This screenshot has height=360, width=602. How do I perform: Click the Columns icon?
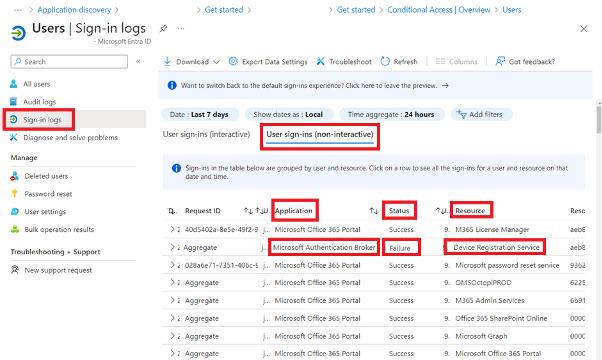(440, 61)
